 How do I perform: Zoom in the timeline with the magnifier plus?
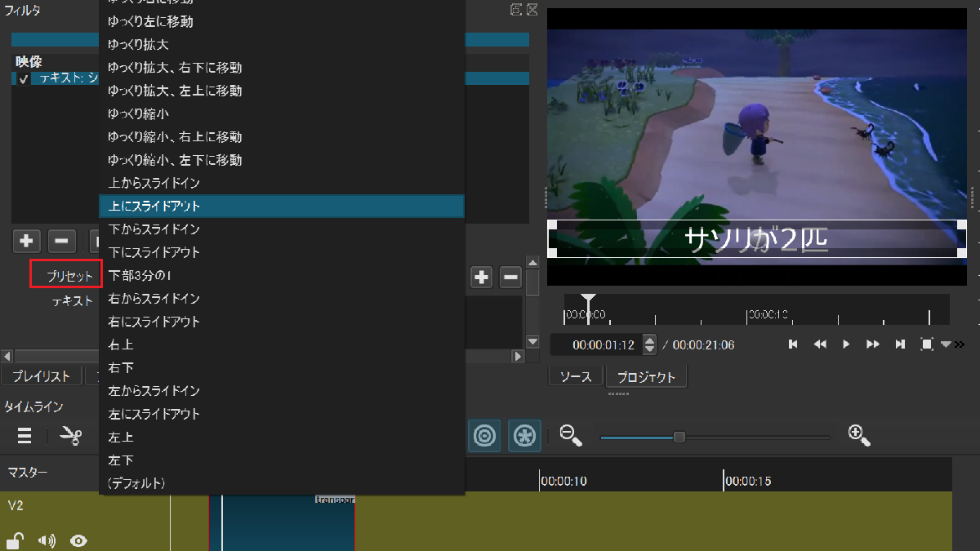pos(859,435)
